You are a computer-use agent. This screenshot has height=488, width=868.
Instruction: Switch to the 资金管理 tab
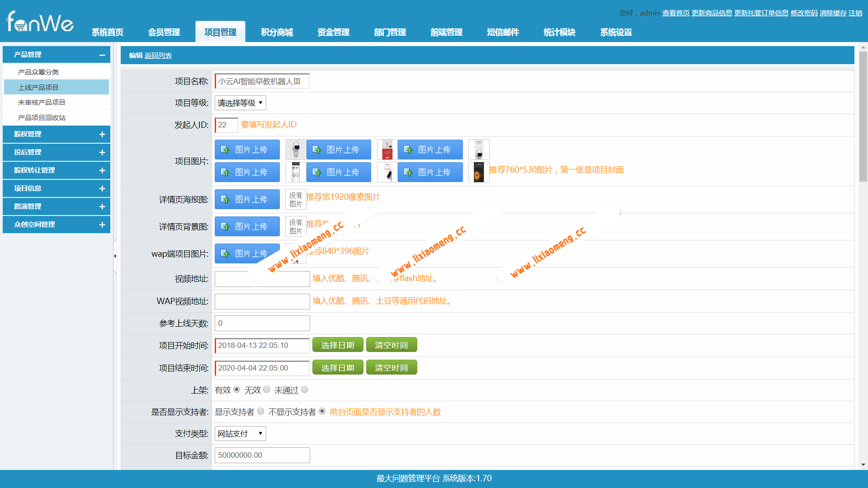pos(333,32)
